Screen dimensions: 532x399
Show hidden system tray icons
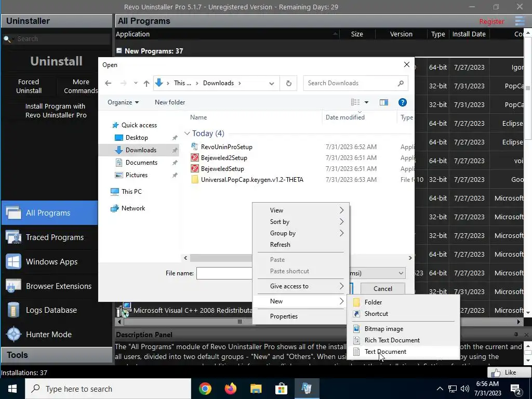[440, 389]
